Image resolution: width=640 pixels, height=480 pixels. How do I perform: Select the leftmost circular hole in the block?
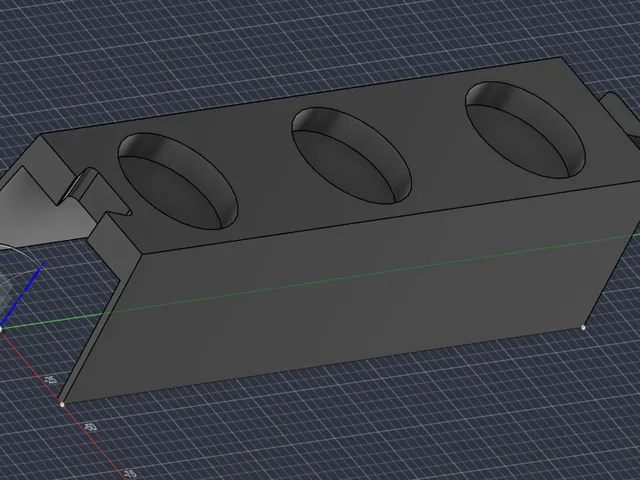(178, 181)
